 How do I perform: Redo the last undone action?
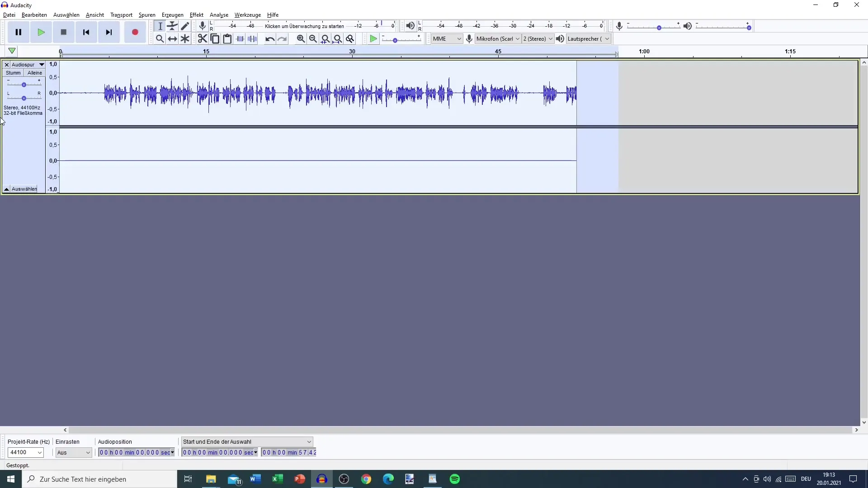click(282, 39)
